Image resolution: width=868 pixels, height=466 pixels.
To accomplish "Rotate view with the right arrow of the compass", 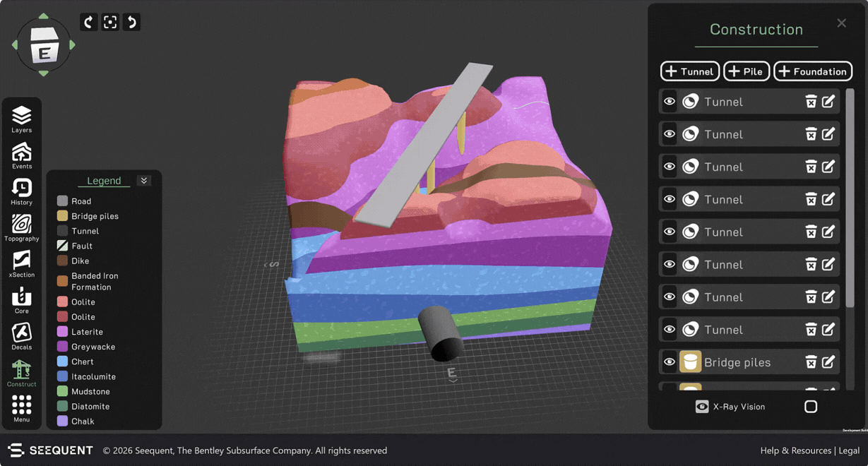I will click(72, 45).
